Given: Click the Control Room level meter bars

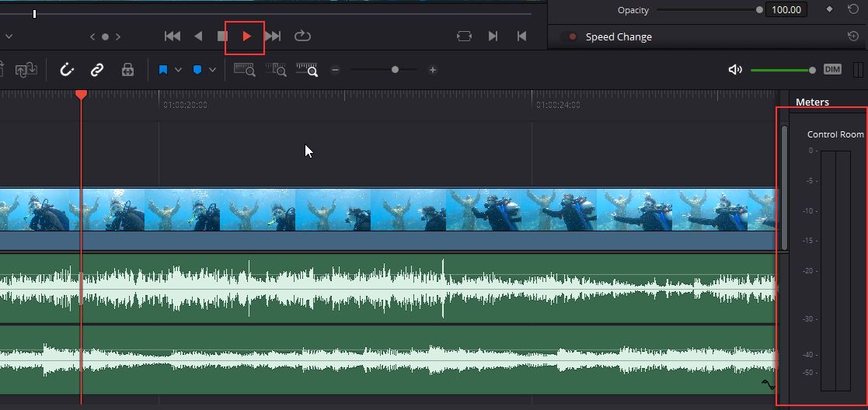Looking at the screenshot, I should pos(835,270).
